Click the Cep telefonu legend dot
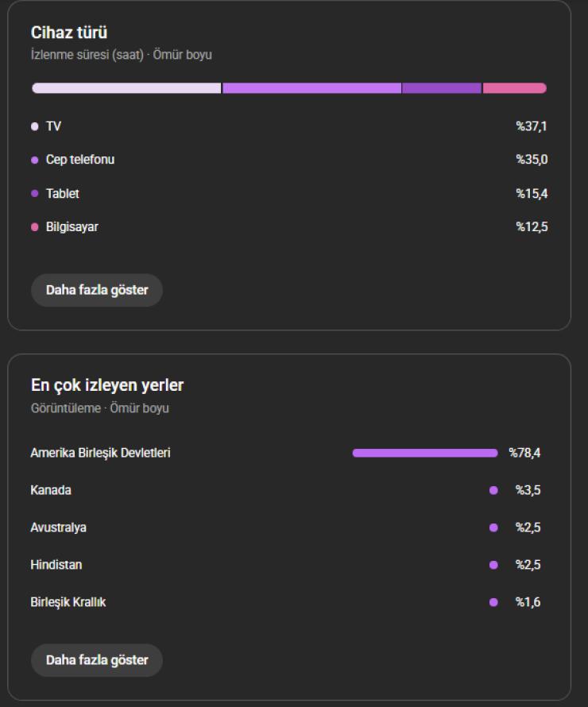 pyautogui.click(x=34, y=160)
